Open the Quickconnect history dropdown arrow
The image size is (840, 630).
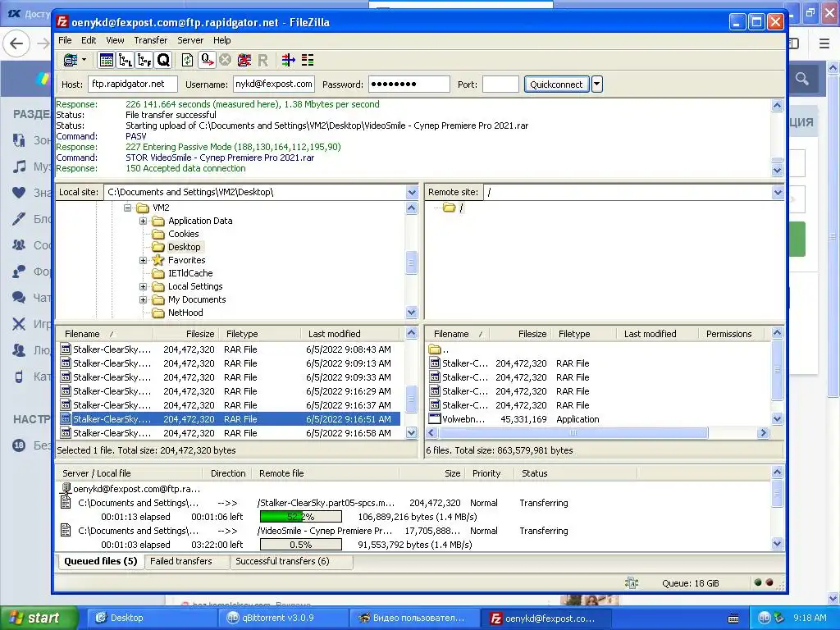pos(597,84)
